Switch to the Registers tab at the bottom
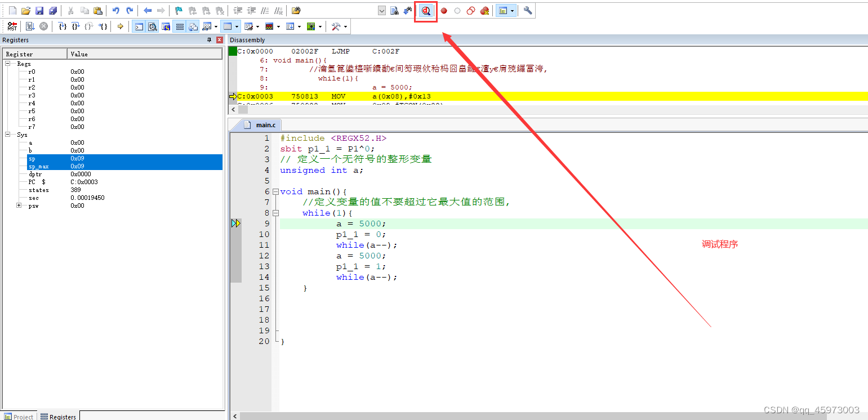This screenshot has width=868, height=420. coord(58,417)
